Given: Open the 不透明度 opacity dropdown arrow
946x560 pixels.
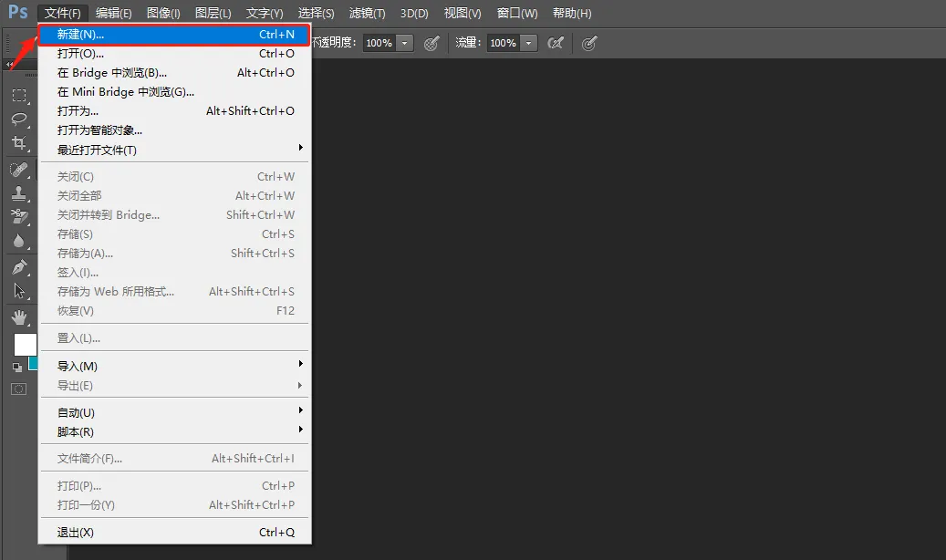Looking at the screenshot, I should click(x=405, y=43).
